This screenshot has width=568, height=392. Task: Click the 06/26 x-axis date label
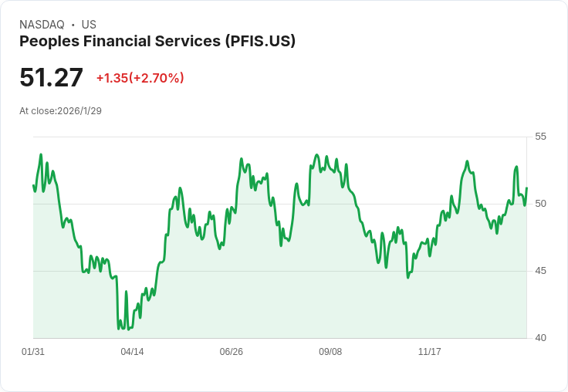pos(231,351)
